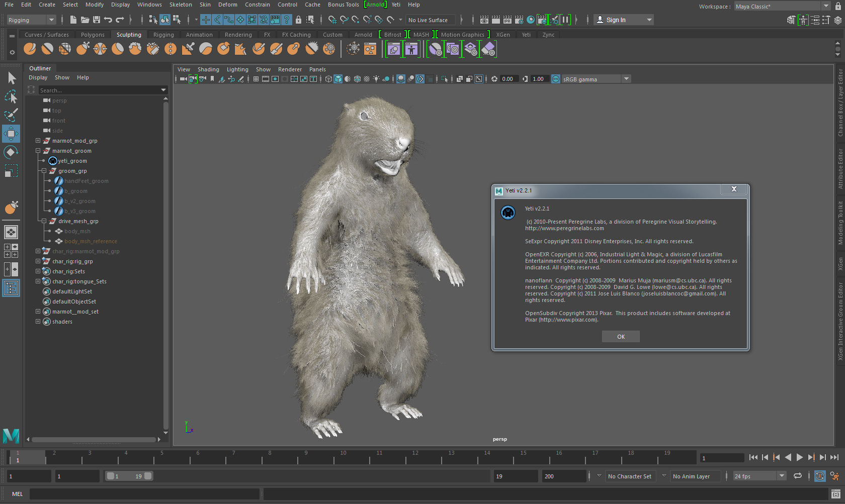Switch to the Rigging shelf tab

click(x=163, y=35)
